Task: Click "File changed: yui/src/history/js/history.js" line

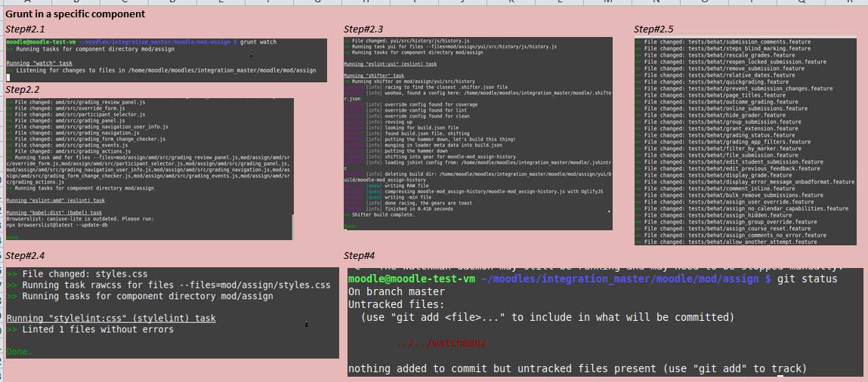Action: pyautogui.click(x=407, y=41)
